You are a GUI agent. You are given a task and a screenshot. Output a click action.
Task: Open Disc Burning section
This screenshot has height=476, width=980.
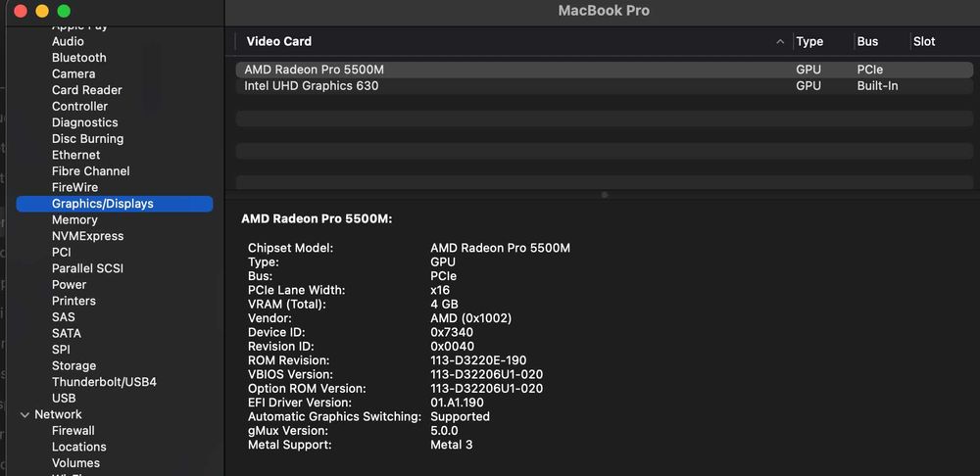[x=87, y=139]
